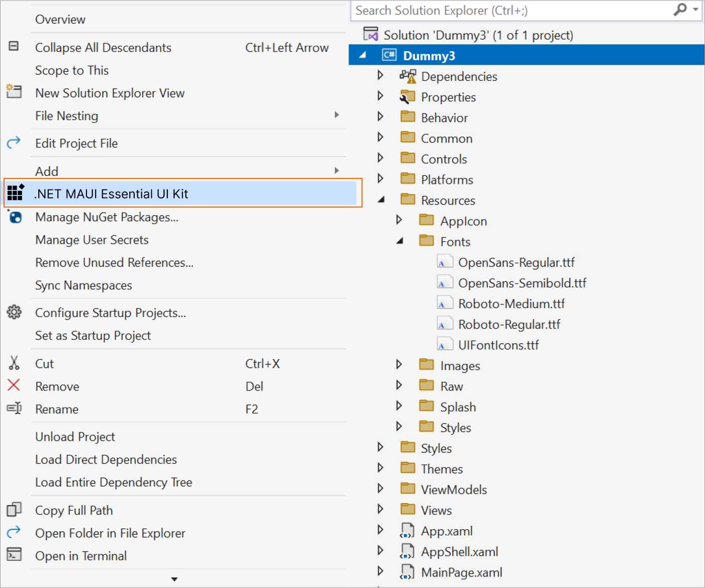The width and height of the screenshot is (705, 588).
Task: Select the Controls folder
Action: [444, 159]
